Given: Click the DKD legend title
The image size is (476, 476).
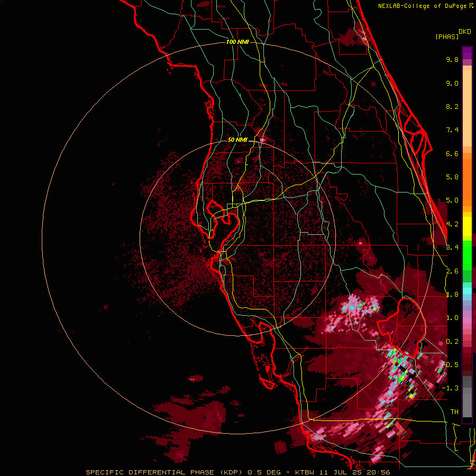Looking at the screenshot, I should 465,32.
